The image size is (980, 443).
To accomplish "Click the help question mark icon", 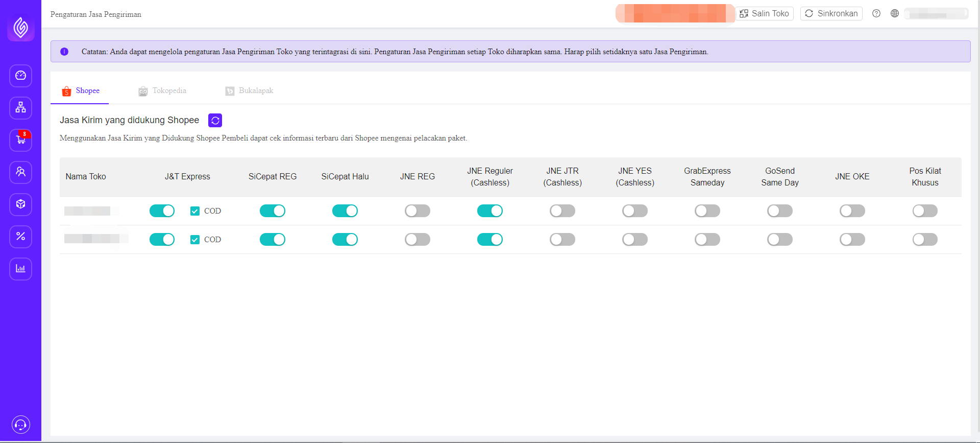I will [876, 14].
